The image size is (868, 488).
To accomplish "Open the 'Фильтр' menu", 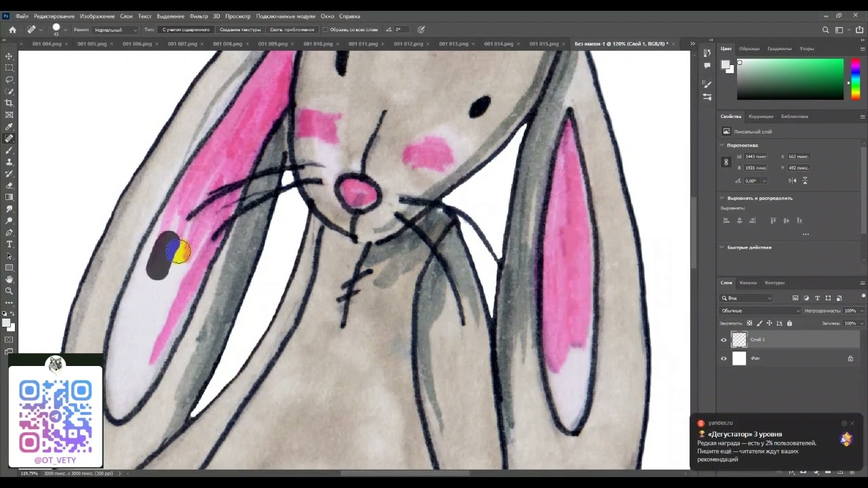I will tap(199, 16).
